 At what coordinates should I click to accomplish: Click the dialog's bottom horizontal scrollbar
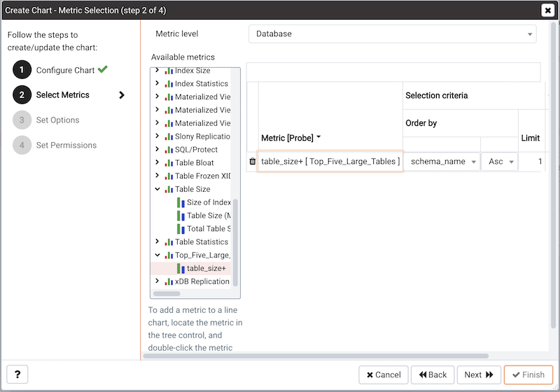pyautogui.click(x=316, y=356)
